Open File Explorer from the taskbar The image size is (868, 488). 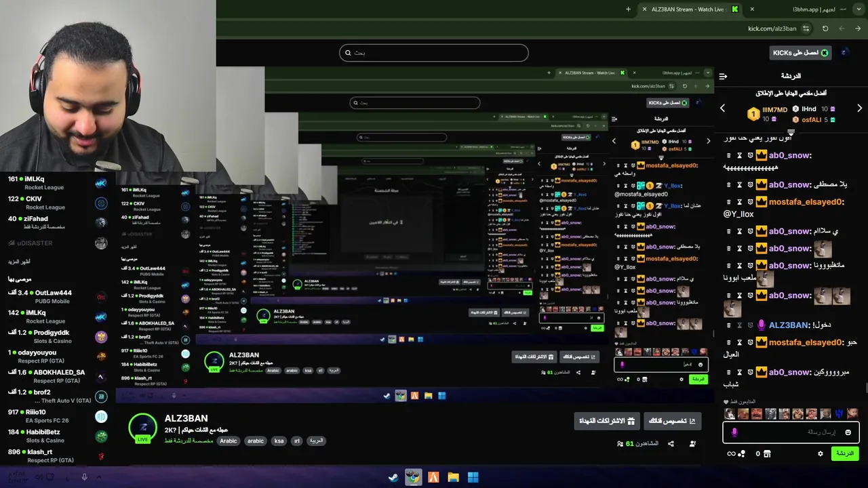pyautogui.click(x=453, y=477)
